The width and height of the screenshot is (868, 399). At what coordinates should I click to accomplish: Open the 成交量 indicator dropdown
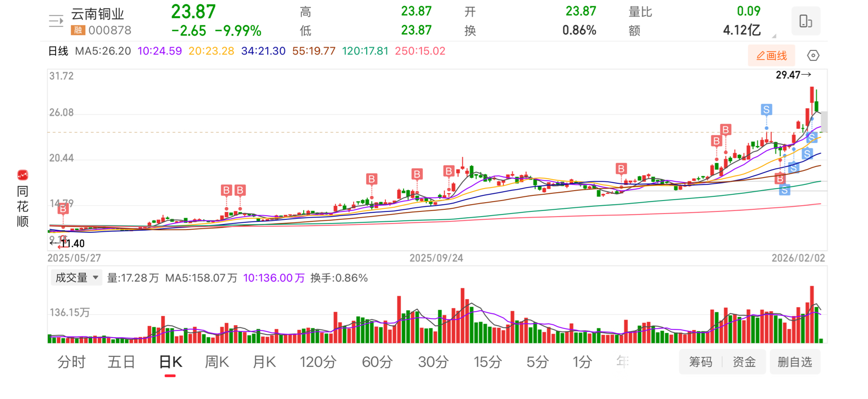[76, 278]
